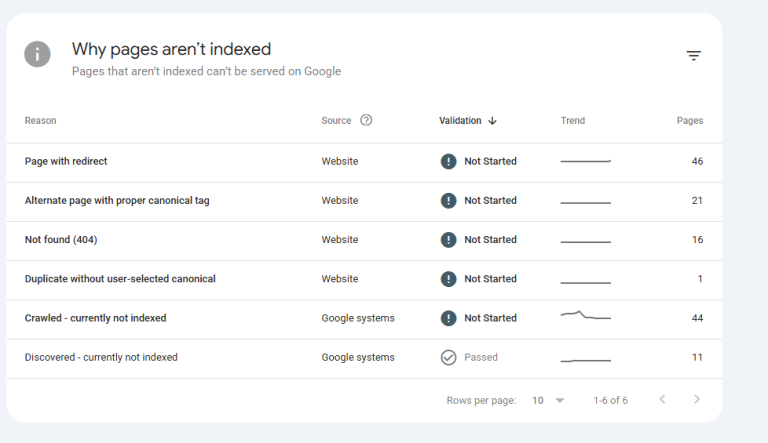Click Website source in Alternate page row
This screenshot has height=443, width=768.
[x=339, y=200]
